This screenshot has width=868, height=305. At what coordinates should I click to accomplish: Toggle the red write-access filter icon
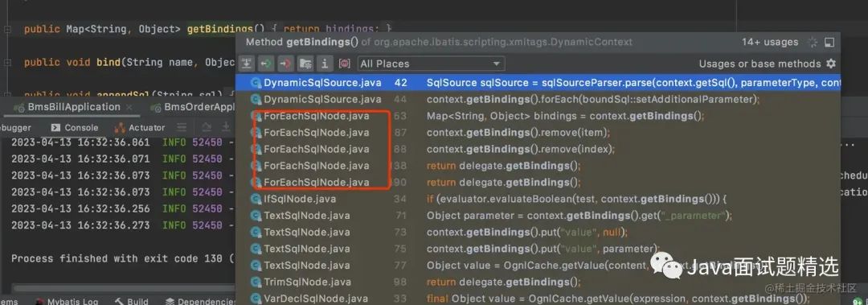click(285, 64)
